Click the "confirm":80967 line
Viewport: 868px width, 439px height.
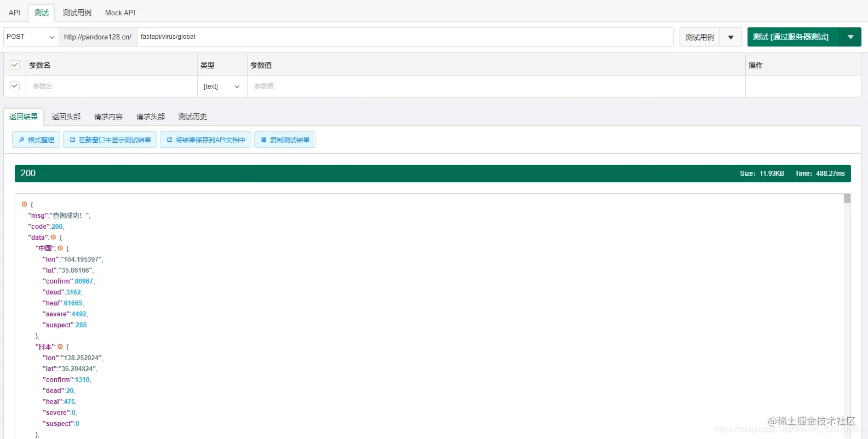(69, 281)
